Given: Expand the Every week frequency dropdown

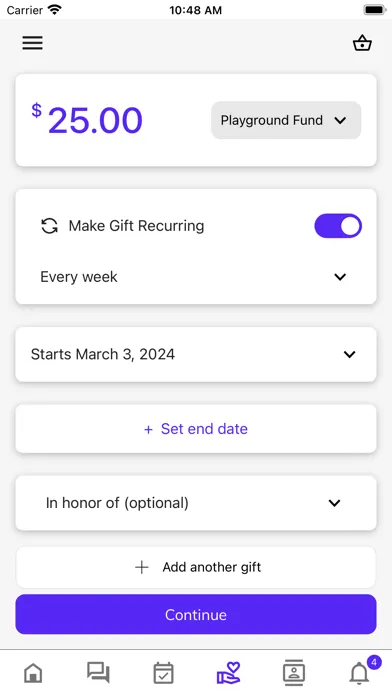Looking at the screenshot, I should (x=196, y=277).
